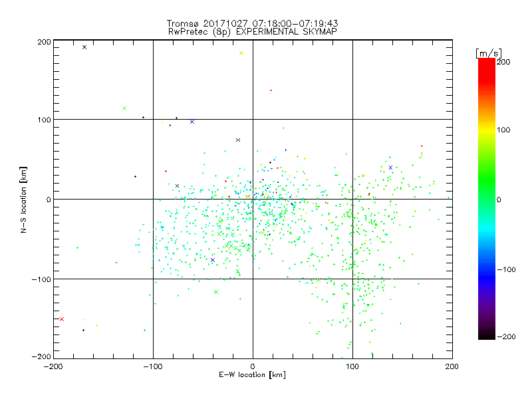Click the colorbar's bottom "-200" label

[506, 336]
